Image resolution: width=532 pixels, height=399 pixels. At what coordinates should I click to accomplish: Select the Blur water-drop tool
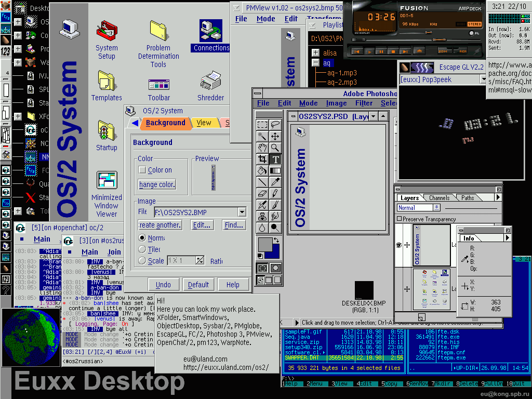(262, 228)
